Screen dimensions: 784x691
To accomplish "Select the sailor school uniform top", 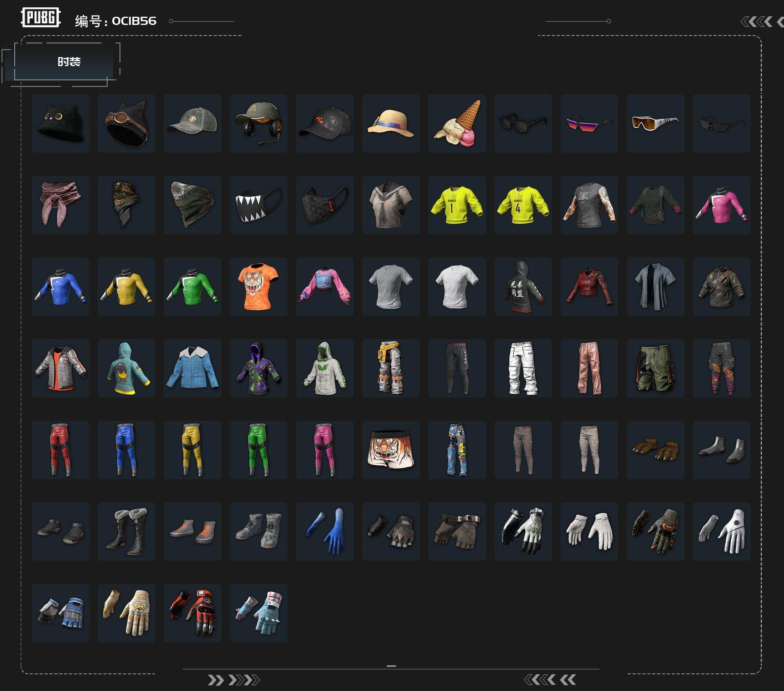I will coord(391,205).
